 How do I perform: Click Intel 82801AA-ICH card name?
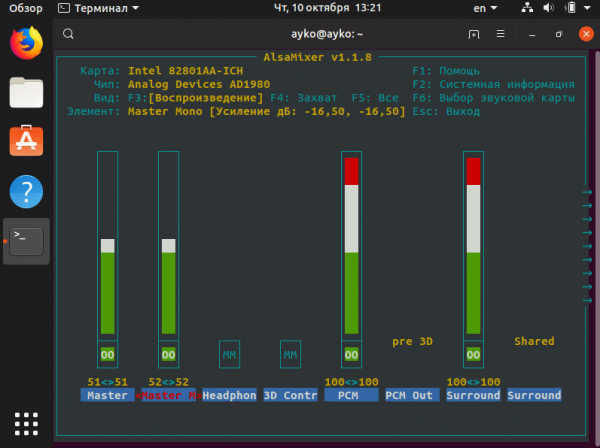click(x=185, y=71)
